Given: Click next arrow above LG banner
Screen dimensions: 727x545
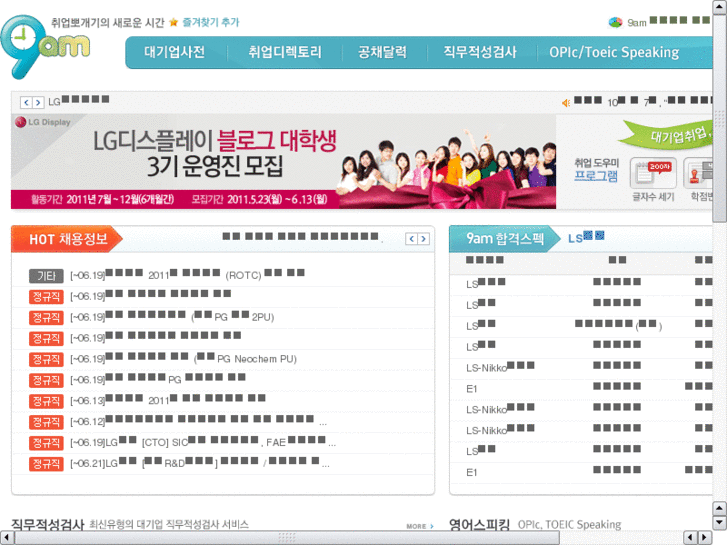Looking at the screenshot, I should click(38, 102).
